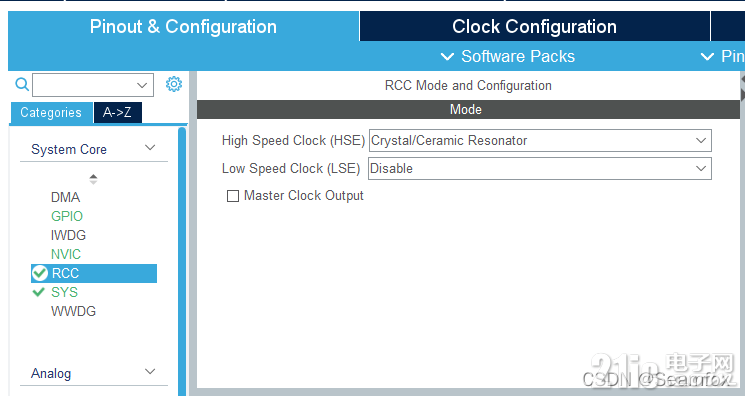The height and width of the screenshot is (396, 745).
Task: Select the Categories tab
Action: point(51,113)
